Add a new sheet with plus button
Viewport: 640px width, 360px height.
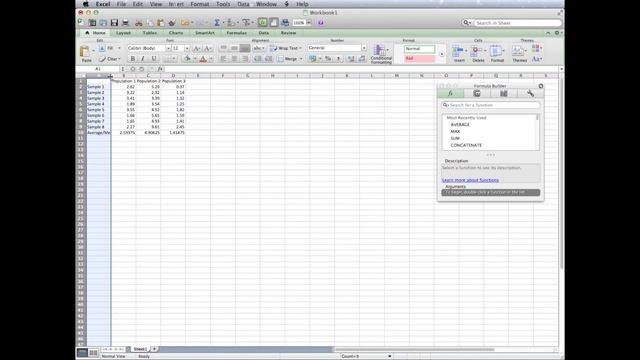click(x=154, y=349)
